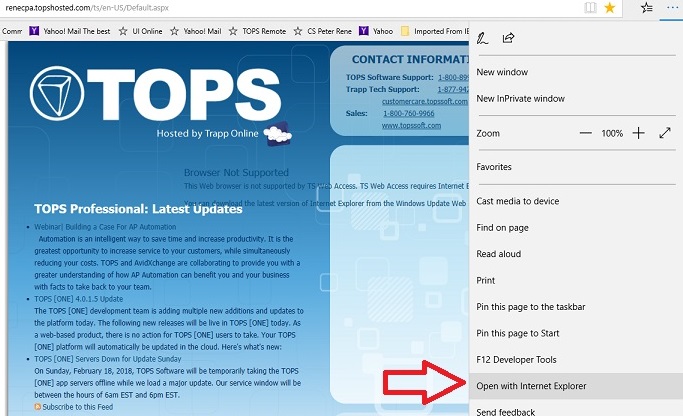The width and height of the screenshot is (683, 416).
Task: Select Find on page
Action: 576,228
